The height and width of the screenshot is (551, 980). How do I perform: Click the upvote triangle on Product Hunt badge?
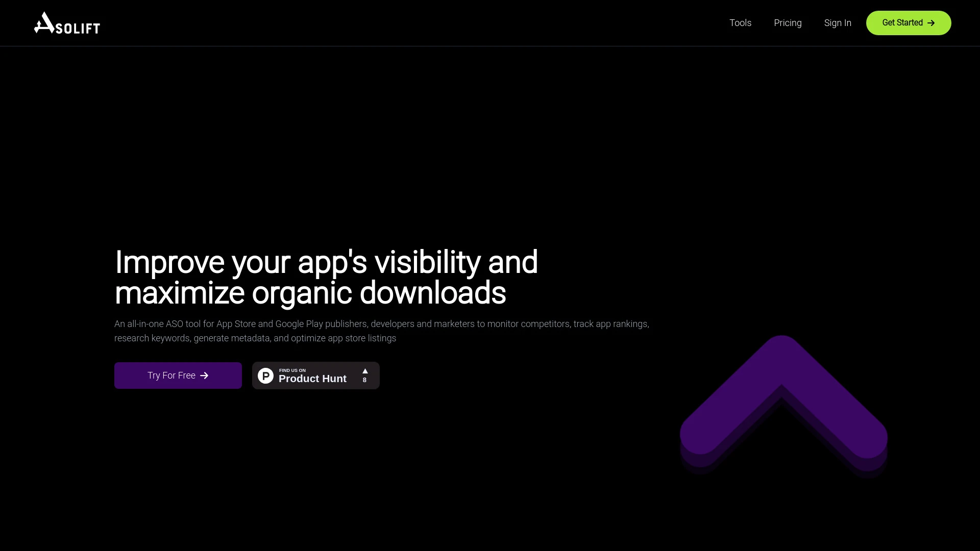[x=364, y=371]
